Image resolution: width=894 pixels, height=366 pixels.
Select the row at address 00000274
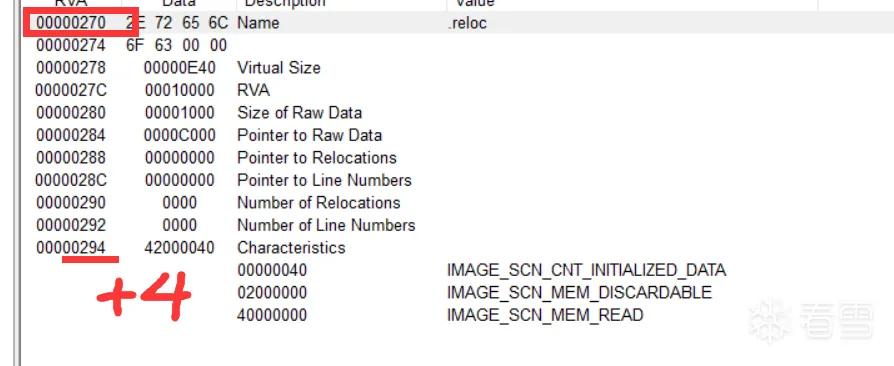[457, 45]
